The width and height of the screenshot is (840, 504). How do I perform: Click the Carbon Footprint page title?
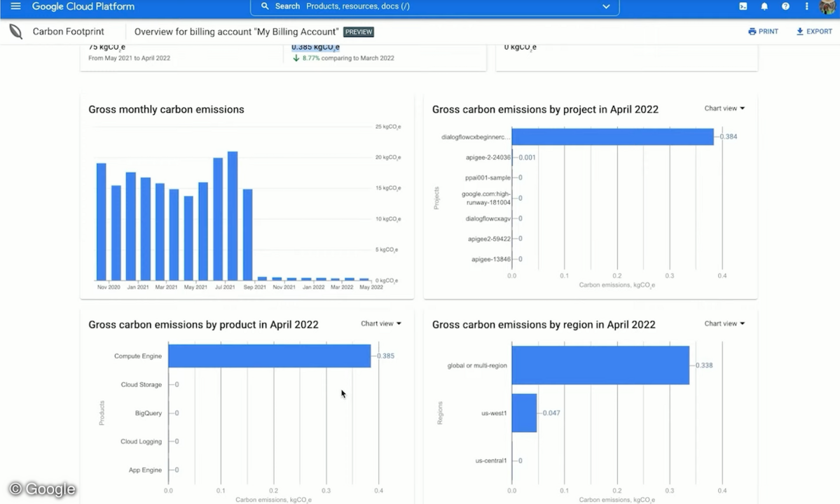point(69,31)
